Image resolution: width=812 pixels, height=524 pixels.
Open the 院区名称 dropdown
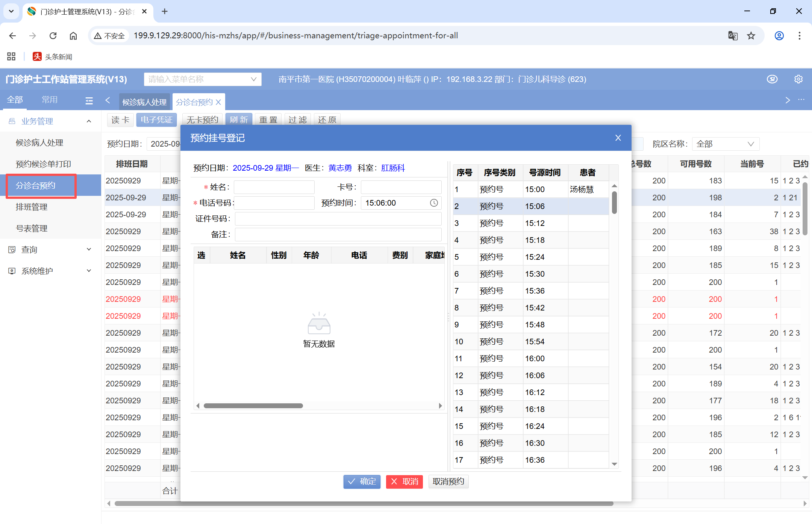725,144
